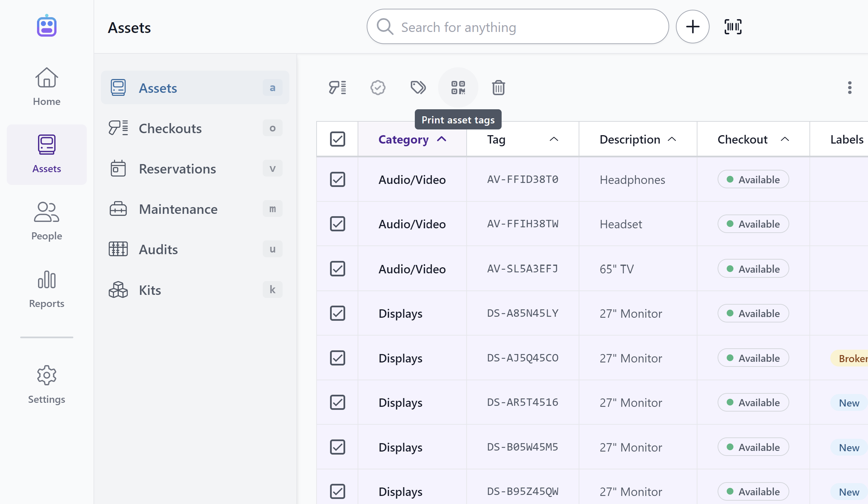Click the tag AV-SL5A3EFJ
Screen dimensions: 868x504
(522, 269)
